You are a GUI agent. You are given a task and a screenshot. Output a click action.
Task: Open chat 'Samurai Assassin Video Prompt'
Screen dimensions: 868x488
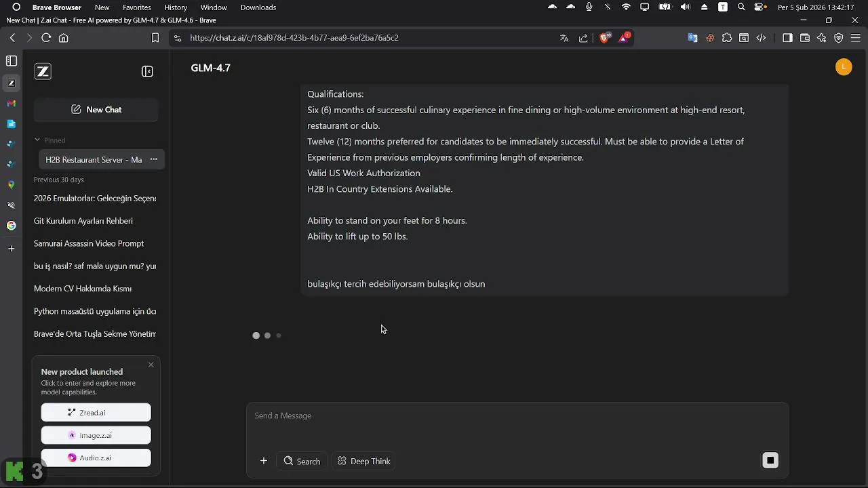[89, 243]
